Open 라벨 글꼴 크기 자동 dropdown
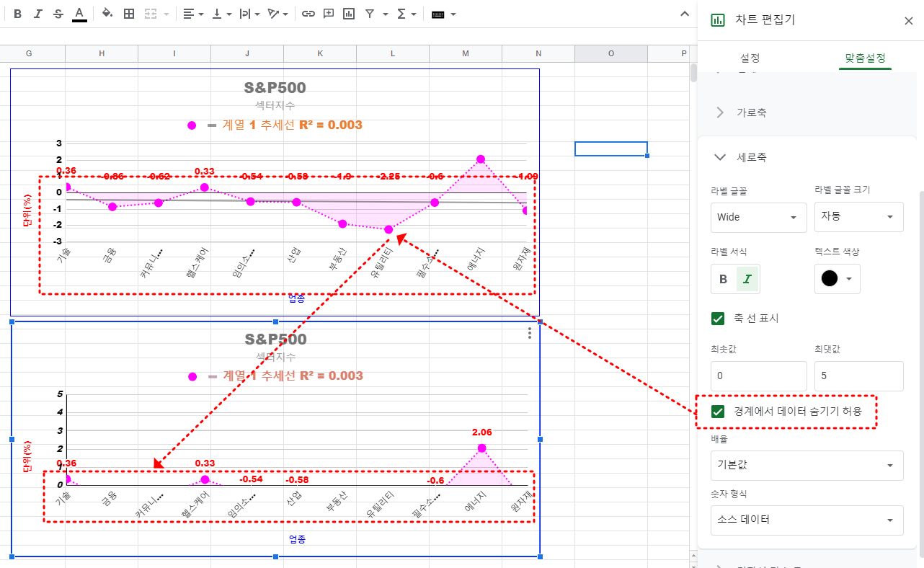 [858, 216]
